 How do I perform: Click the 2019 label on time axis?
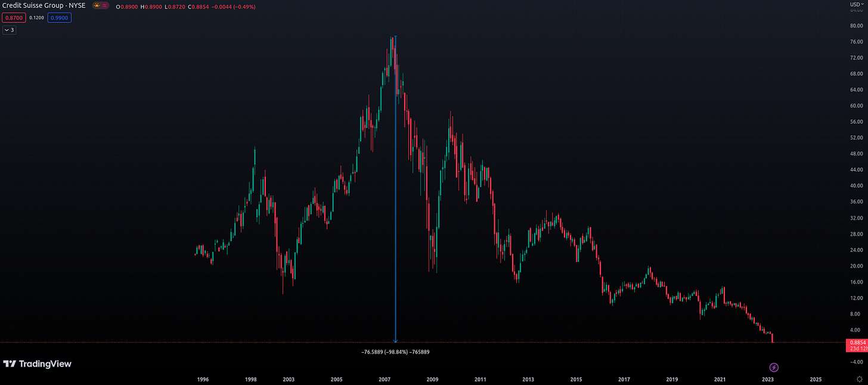pos(672,379)
